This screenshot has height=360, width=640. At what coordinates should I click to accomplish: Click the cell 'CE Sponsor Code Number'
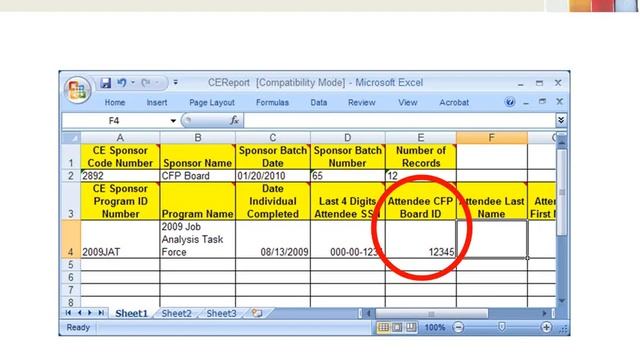[120, 157]
